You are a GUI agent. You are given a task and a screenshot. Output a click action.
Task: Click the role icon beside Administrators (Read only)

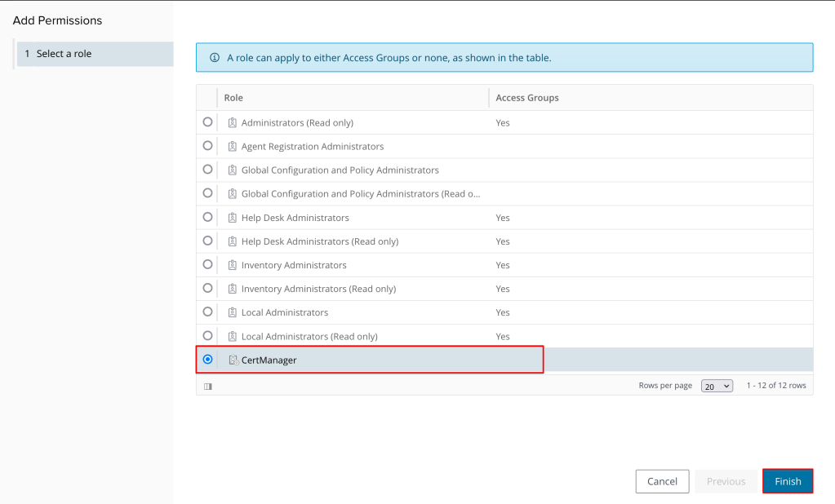[x=233, y=122]
